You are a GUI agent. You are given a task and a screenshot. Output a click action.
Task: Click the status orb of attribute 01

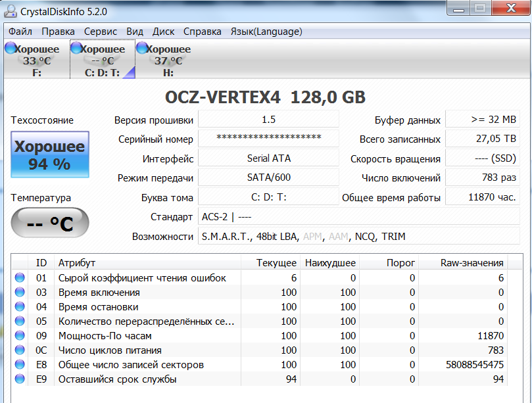point(20,277)
